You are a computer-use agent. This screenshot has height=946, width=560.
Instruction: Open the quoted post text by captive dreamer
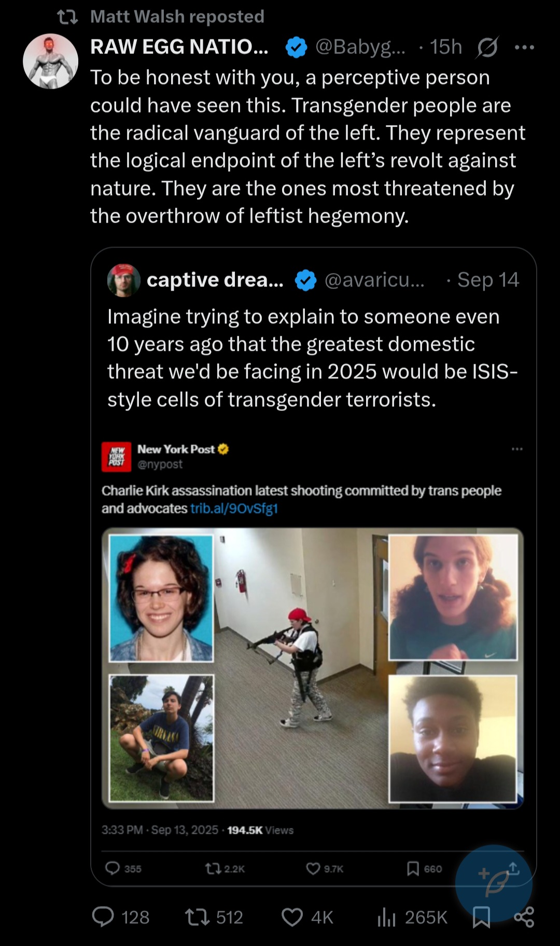(313, 358)
